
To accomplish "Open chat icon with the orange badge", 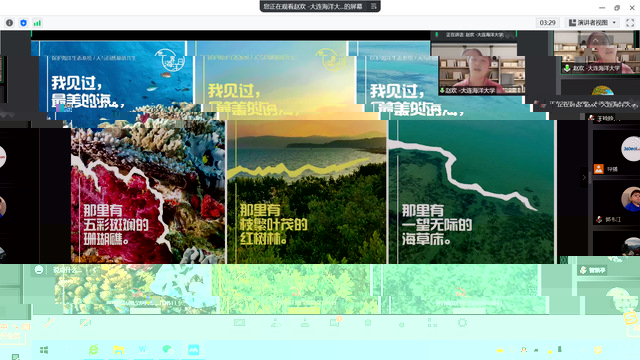I will point(335,322).
